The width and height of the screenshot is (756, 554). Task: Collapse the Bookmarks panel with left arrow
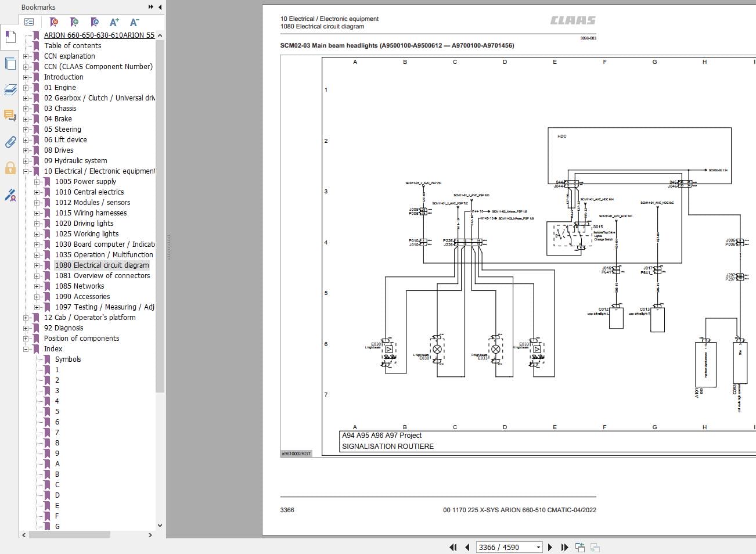click(160, 7)
